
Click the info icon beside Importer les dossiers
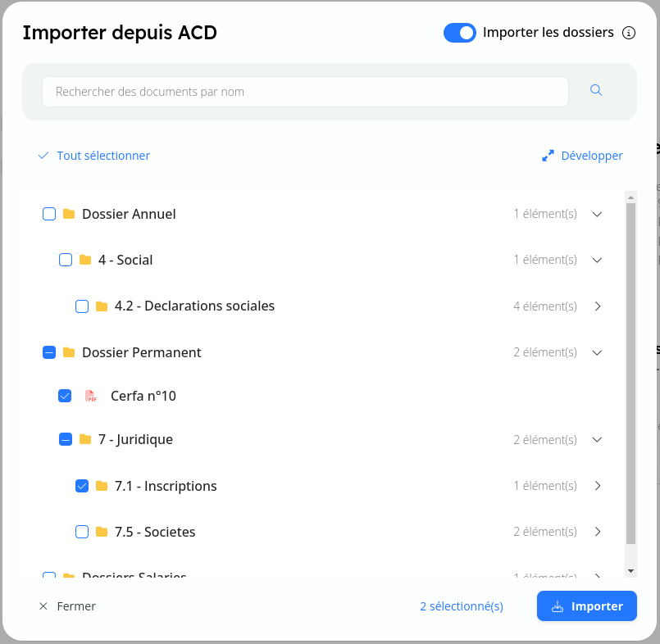629,33
